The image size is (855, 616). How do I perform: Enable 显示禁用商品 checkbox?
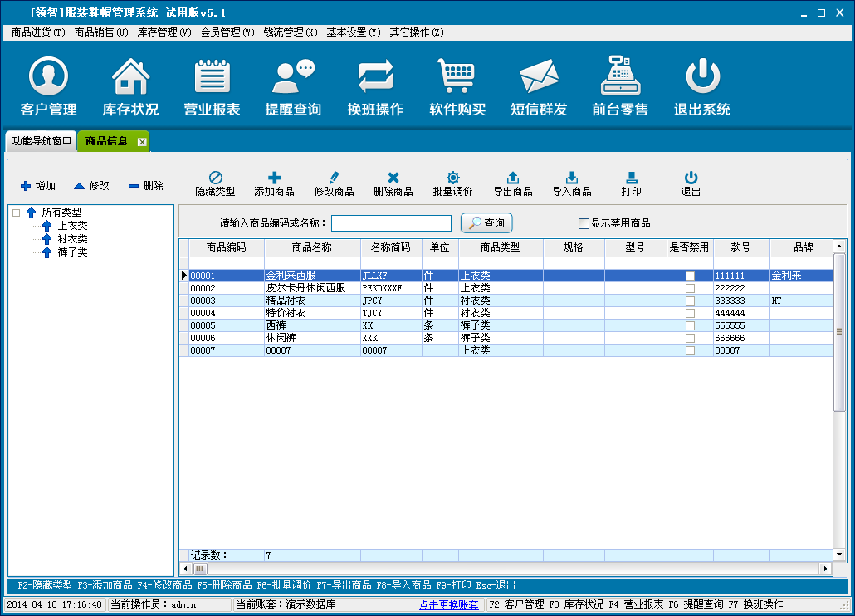(x=584, y=223)
